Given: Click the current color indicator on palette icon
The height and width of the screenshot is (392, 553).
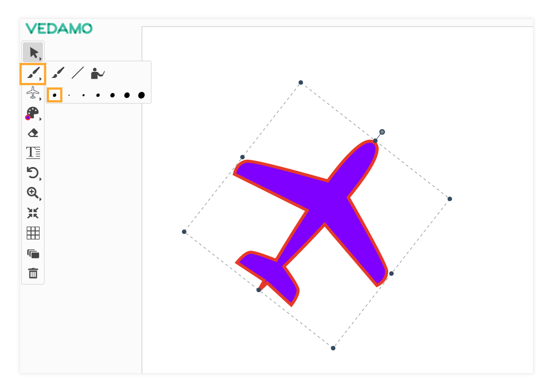Looking at the screenshot, I should [28, 117].
